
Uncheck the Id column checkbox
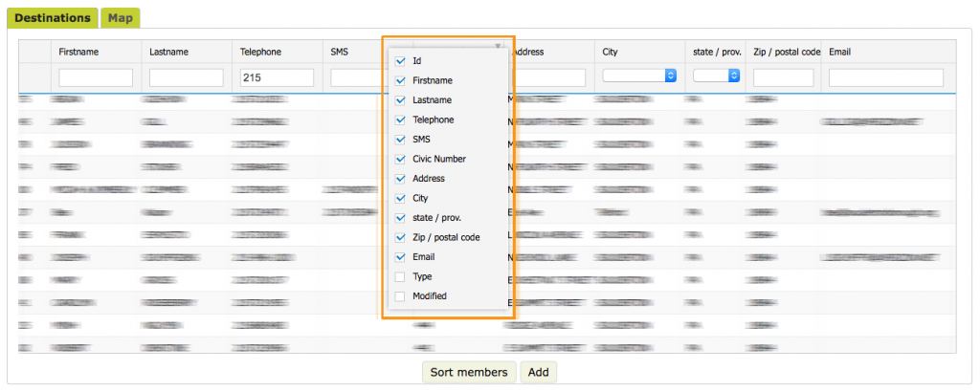coord(400,61)
